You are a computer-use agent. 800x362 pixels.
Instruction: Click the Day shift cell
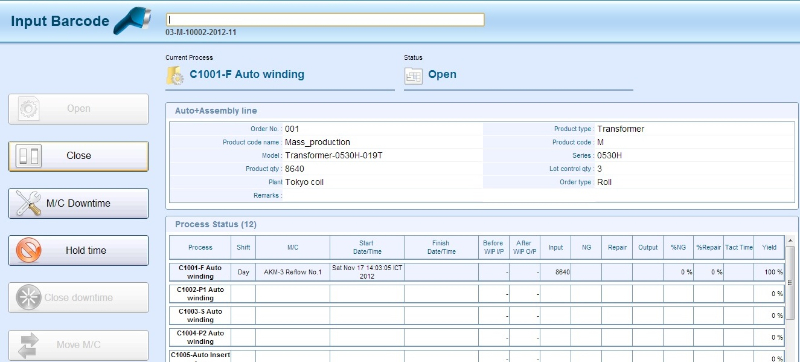click(243, 272)
